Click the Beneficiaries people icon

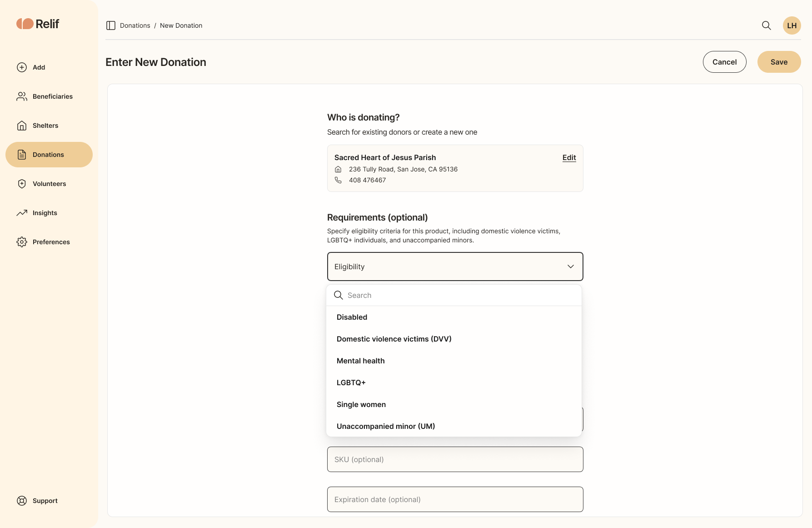(22, 96)
